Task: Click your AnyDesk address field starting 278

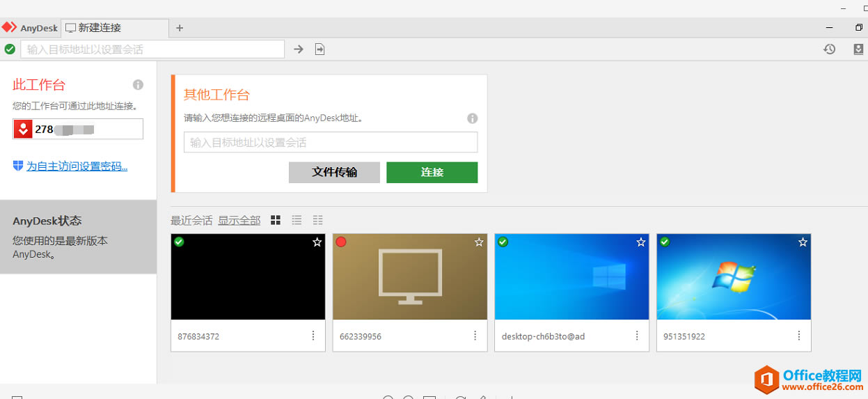Action: click(78, 129)
